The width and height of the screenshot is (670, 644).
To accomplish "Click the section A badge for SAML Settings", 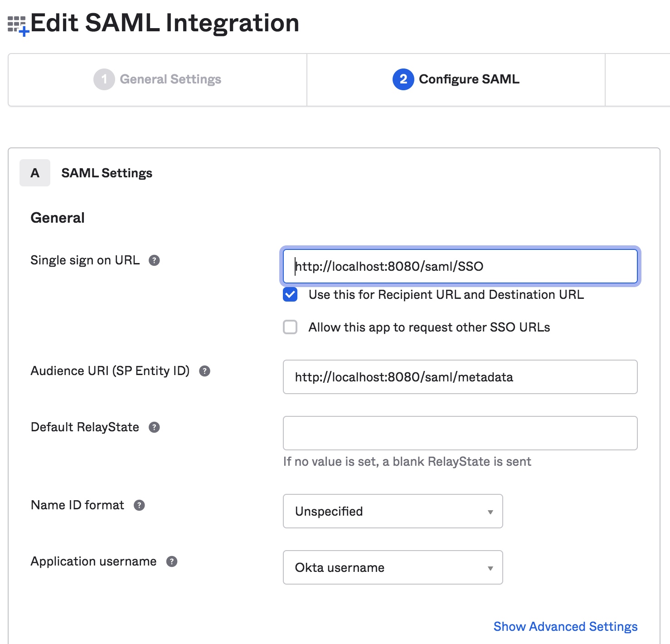I will pyautogui.click(x=35, y=173).
